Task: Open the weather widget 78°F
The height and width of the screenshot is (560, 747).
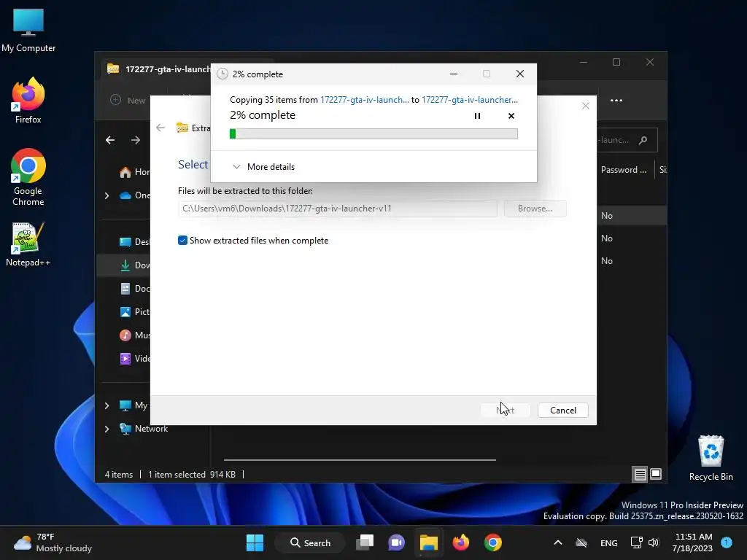Action: tap(53, 542)
